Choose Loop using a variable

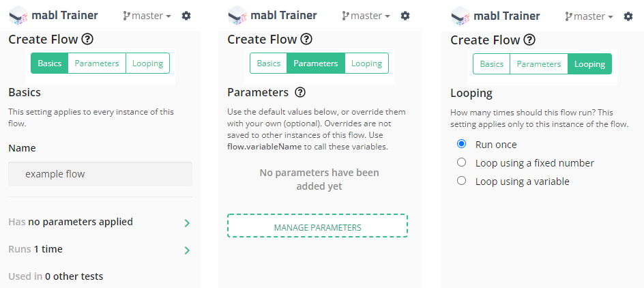[461, 181]
